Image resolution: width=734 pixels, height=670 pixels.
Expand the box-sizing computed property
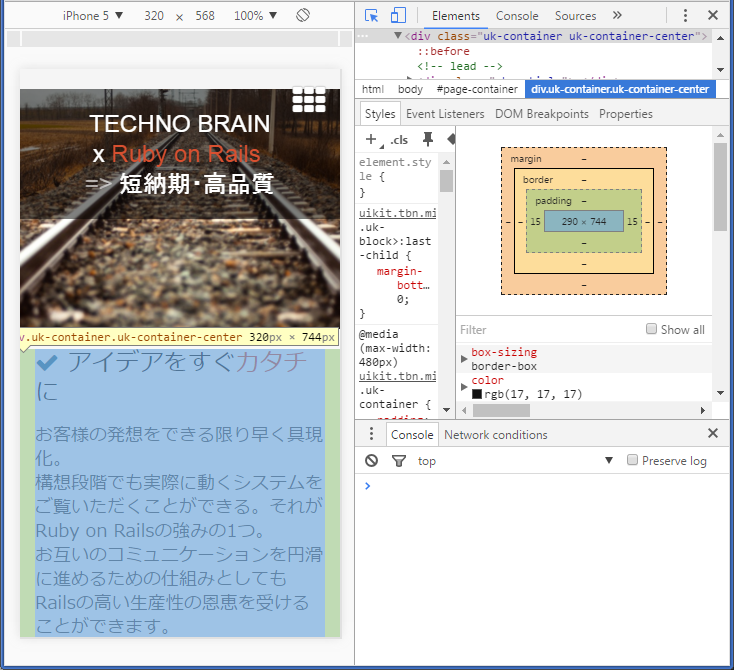[464, 359]
